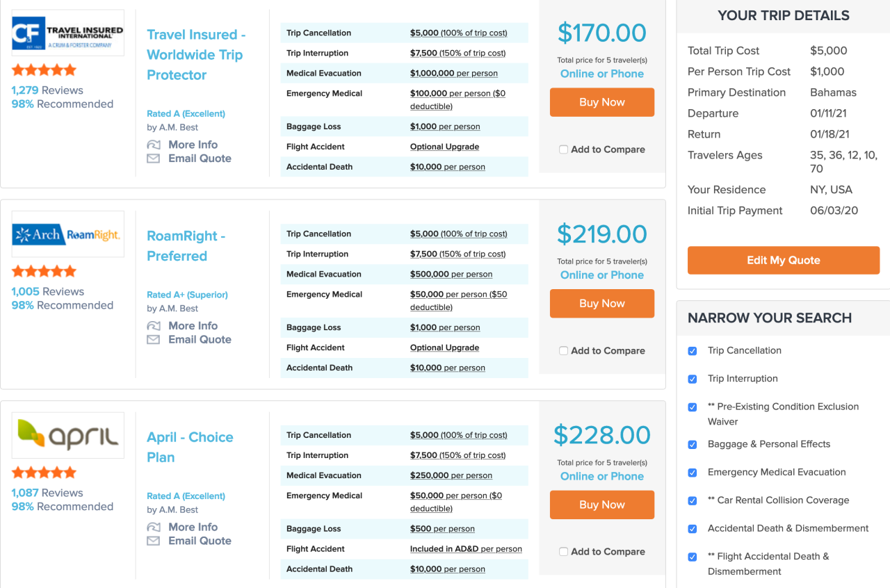Click Buy Now on the April Choice Plan
The height and width of the screenshot is (588, 890).
601,505
